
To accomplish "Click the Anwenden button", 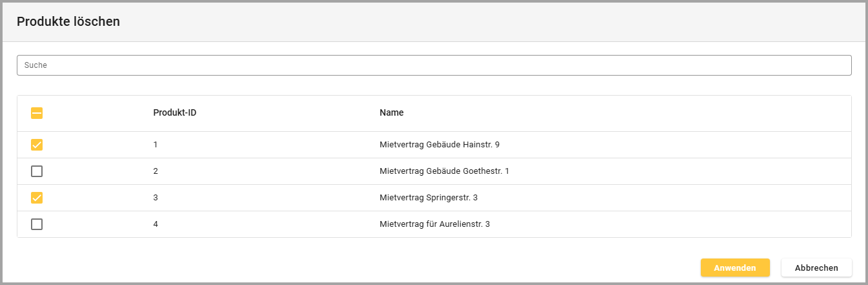I will click(x=735, y=268).
